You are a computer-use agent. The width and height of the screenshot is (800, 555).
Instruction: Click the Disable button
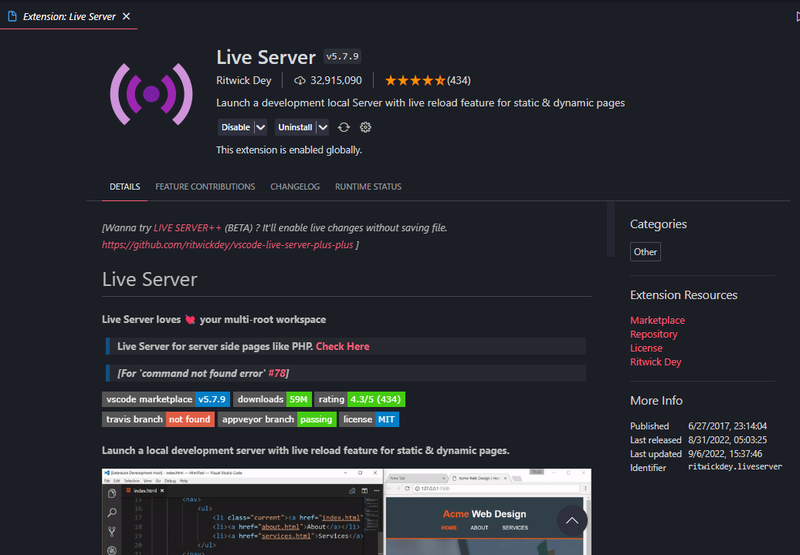[x=236, y=127]
